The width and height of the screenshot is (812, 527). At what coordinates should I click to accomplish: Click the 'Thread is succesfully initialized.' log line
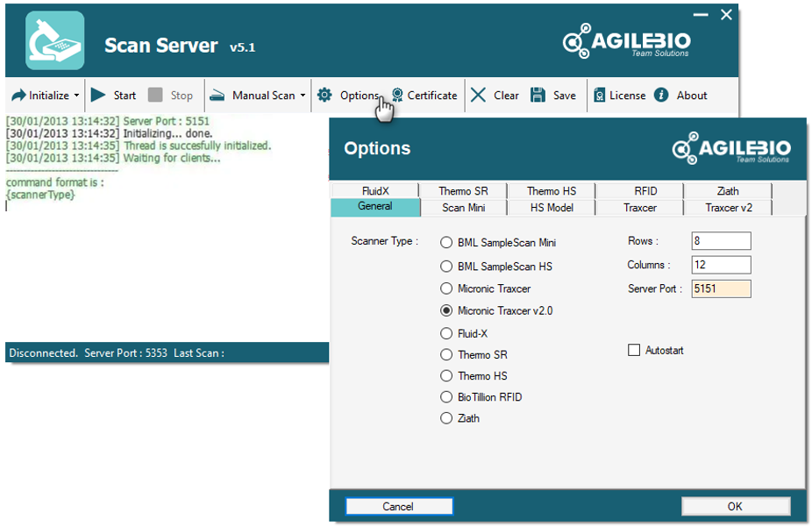[x=197, y=146]
